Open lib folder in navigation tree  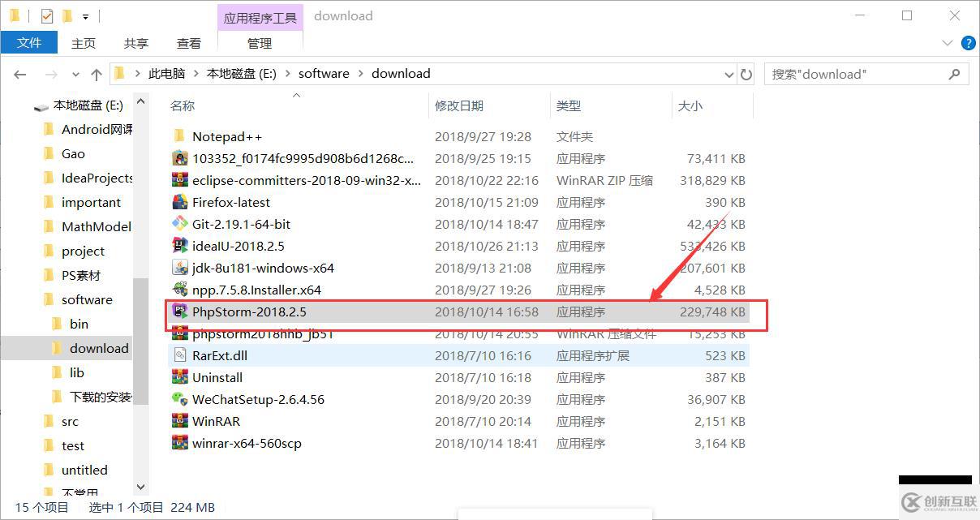click(76, 373)
